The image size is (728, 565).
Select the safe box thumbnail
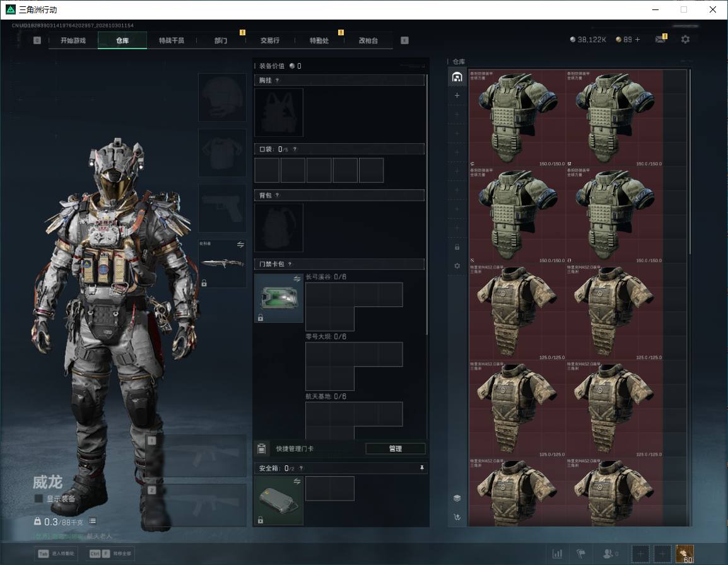(279, 501)
